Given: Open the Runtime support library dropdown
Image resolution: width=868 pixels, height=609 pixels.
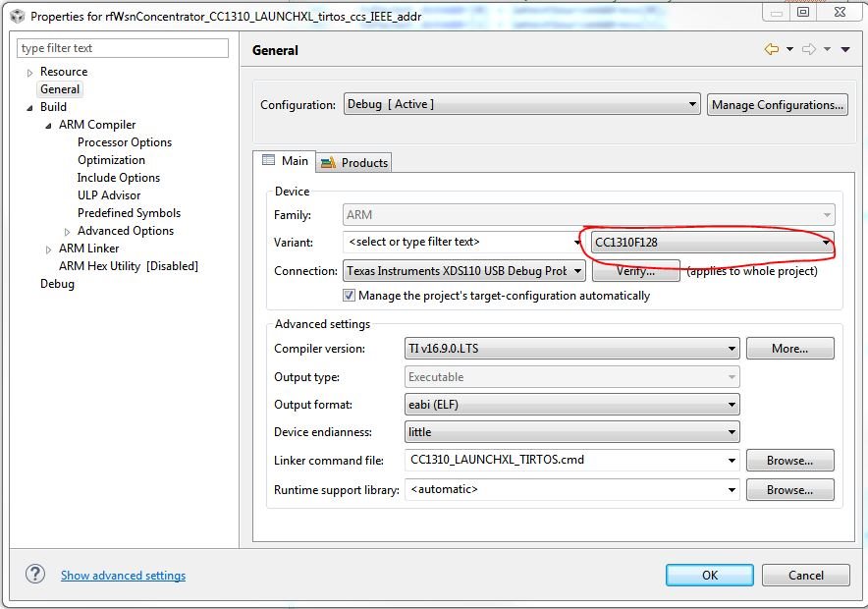Looking at the screenshot, I should [571, 489].
